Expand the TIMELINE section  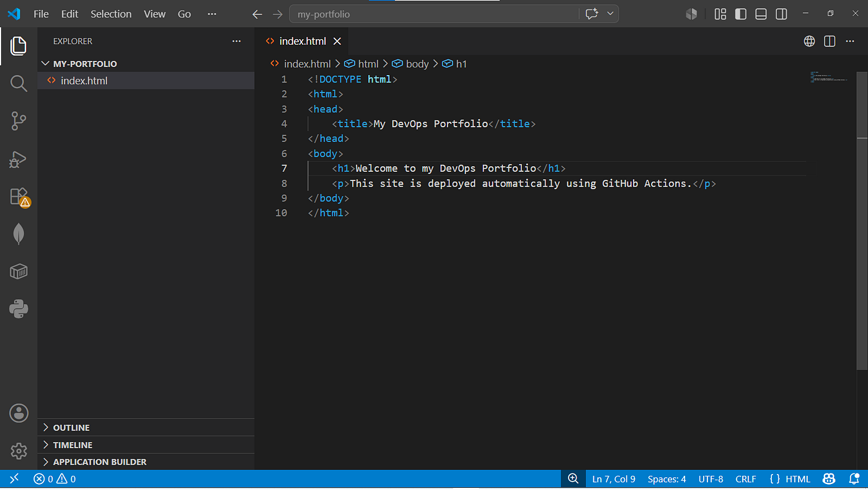pyautogui.click(x=146, y=445)
